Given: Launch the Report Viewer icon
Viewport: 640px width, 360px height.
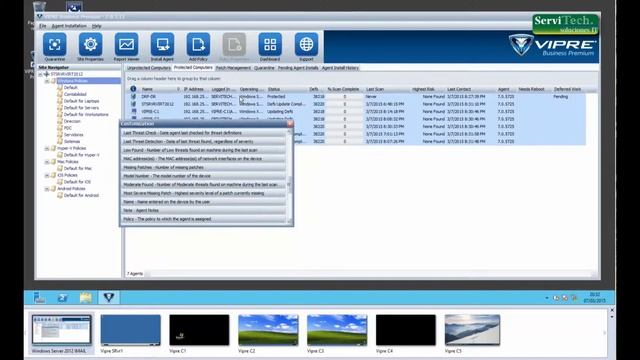Looking at the screenshot, I should pyautogui.click(x=127, y=44).
